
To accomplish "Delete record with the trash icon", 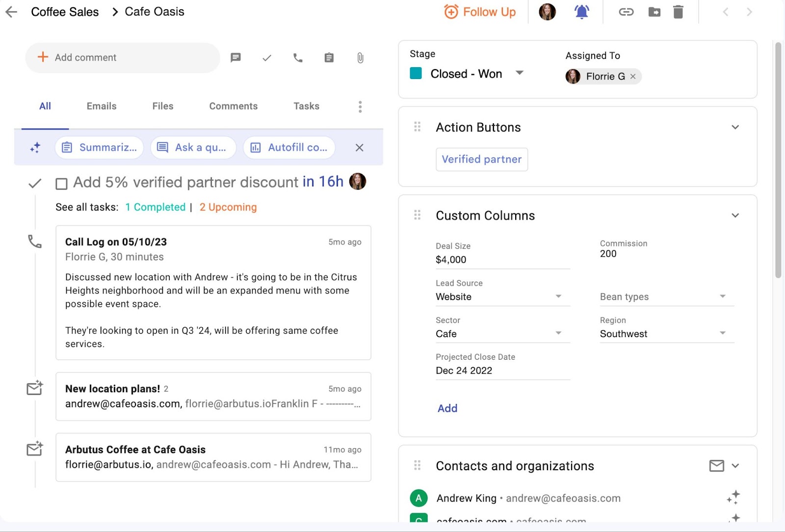I will tap(678, 12).
